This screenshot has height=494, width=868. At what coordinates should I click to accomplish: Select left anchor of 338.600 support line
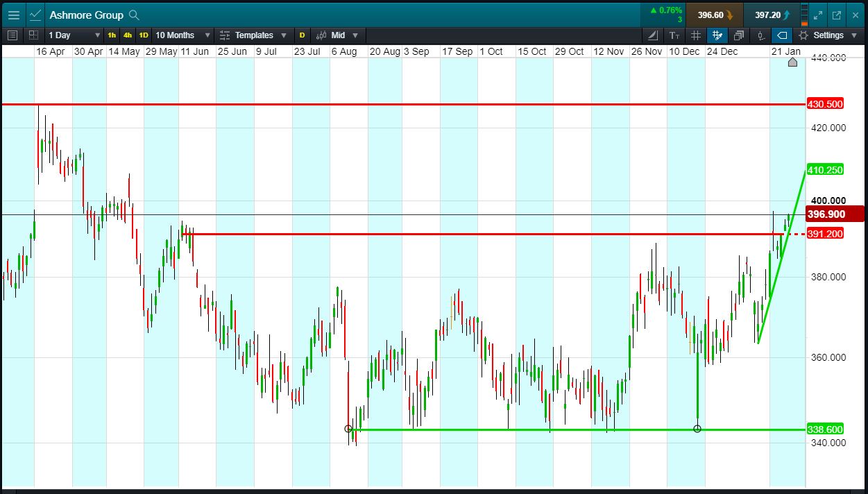click(x=348, y=429)
